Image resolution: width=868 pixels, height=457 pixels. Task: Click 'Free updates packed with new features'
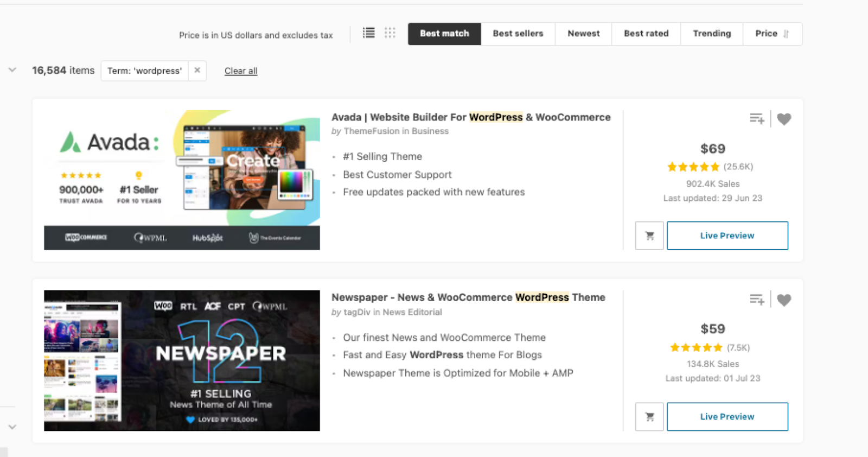coord(434,192)
